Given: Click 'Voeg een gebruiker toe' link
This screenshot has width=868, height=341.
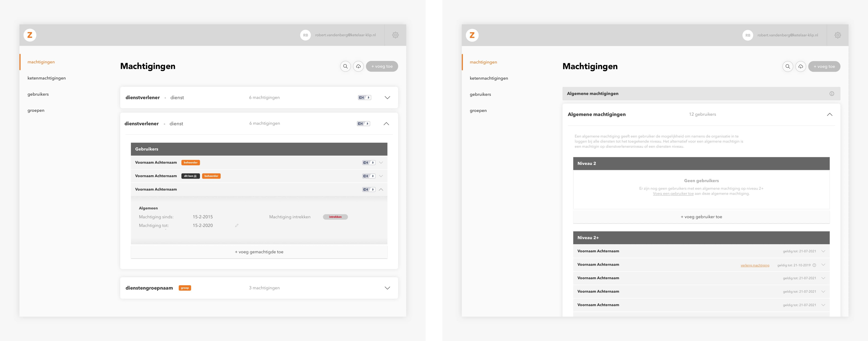Looking at the screenshot, I should 673,194.
